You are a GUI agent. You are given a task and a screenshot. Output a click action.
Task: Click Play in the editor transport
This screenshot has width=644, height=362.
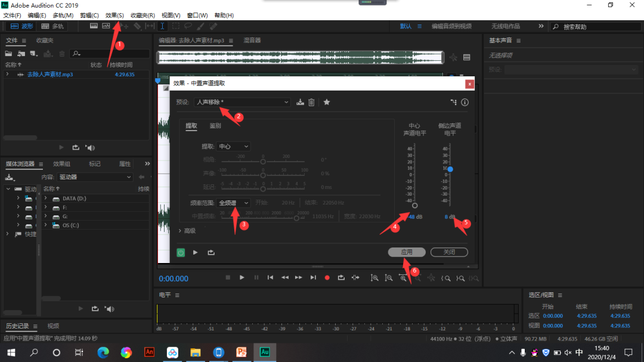(x=241, y=278)
